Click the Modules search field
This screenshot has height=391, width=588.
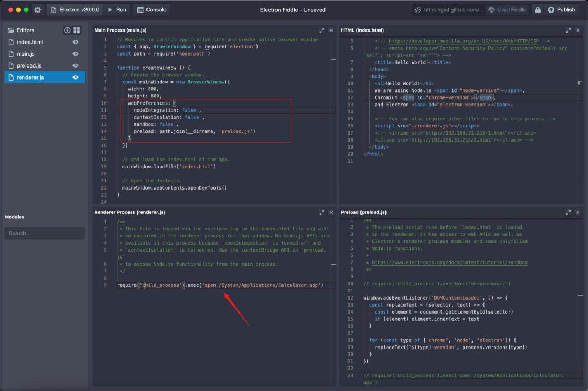[45, 233]
